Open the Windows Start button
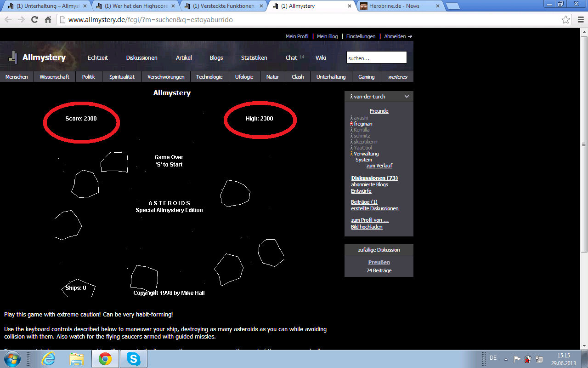 click(11, 358)
